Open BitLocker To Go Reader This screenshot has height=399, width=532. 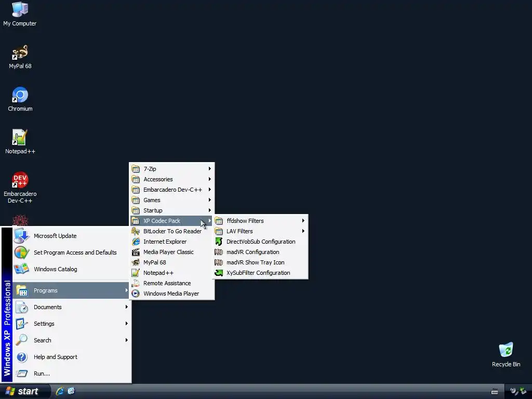(x=171, y=231)
